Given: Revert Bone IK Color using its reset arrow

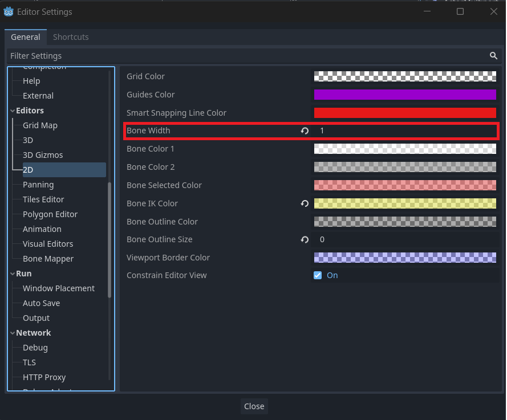Looking at the screenshot, I should coord(305,203).
